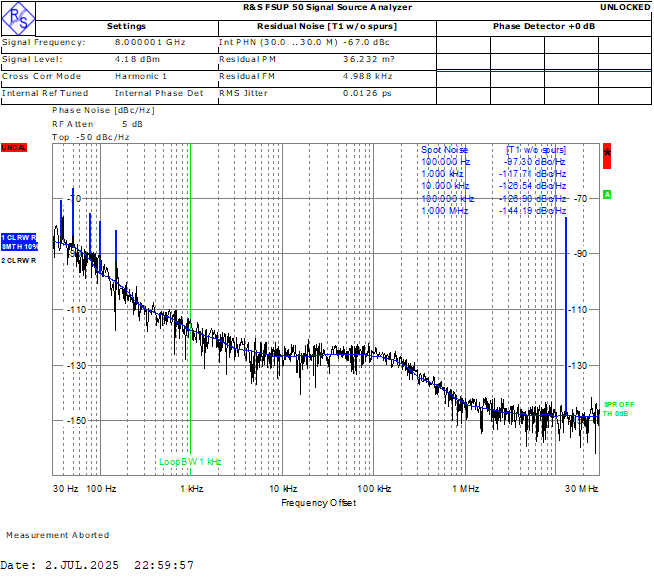
Task: Click the red asterisk status indicator
Action: [607, 154]
